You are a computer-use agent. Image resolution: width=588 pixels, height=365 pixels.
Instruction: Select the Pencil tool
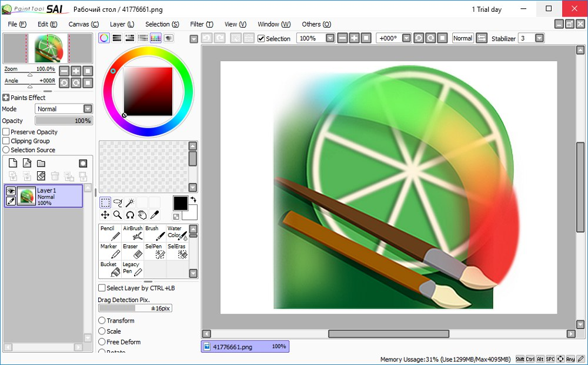click(110, 233)
